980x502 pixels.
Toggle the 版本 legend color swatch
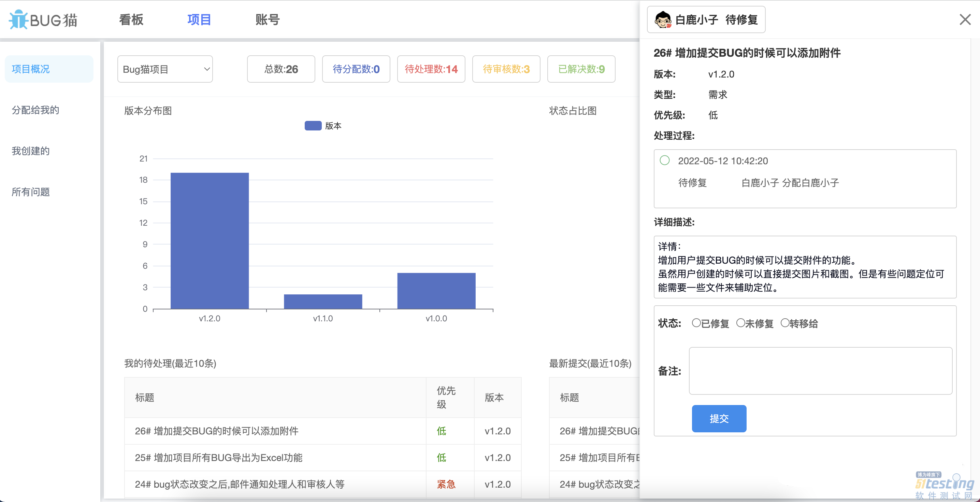click(x=313, y=126)
